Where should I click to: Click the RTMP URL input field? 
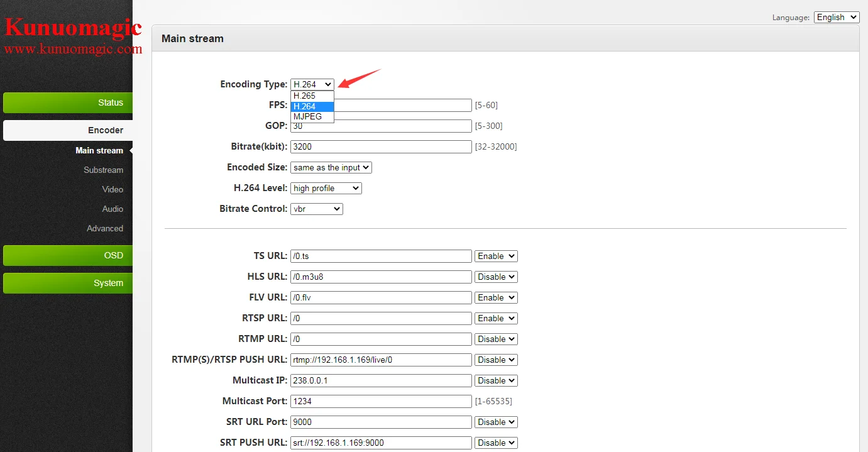click(x=381, y=339)
